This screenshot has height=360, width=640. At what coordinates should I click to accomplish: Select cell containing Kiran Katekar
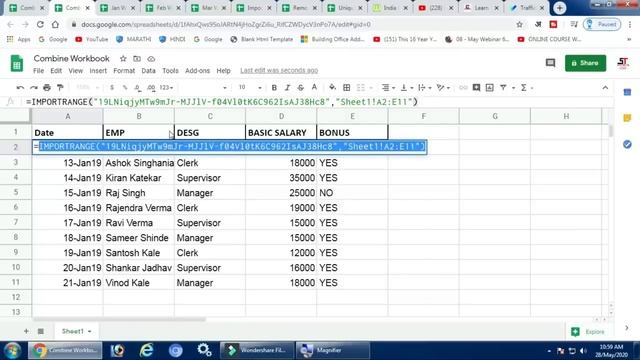point(138,178)
